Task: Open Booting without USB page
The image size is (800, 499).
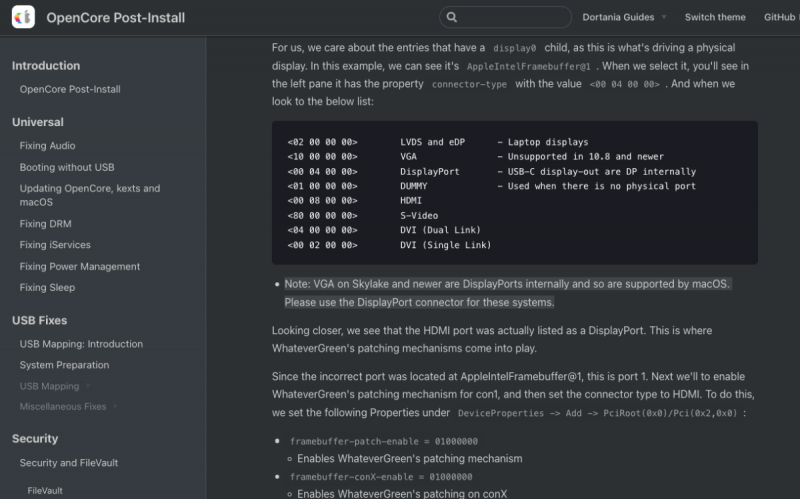Action: click(x=67, y=167)
